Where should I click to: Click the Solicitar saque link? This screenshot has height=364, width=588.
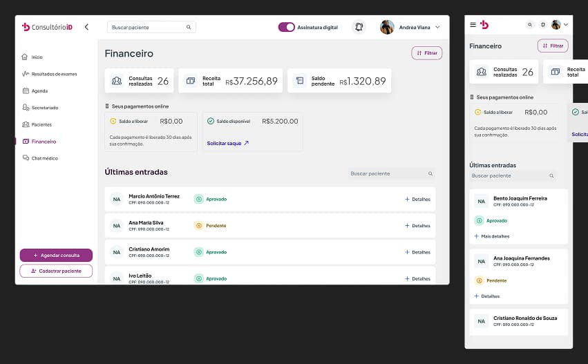point(228,143)
